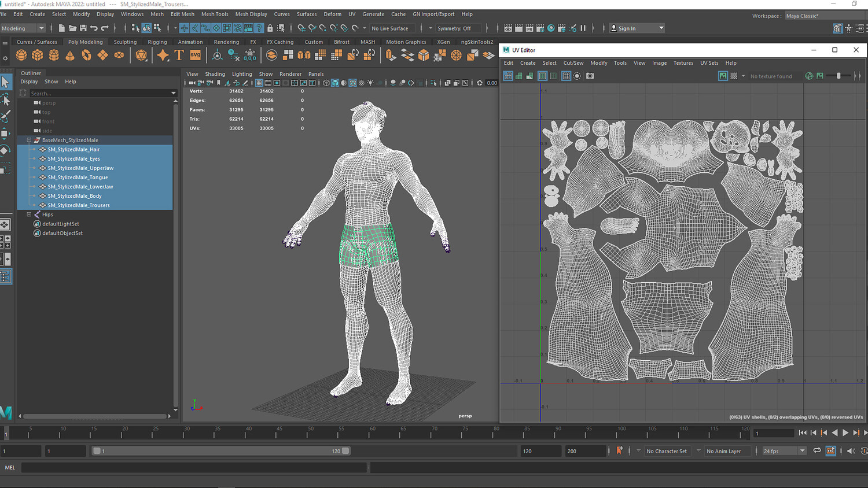Viewport: 868px width, 488px height.
Task: Switch to the Rigging shelf tab
Action: point(157,42)
